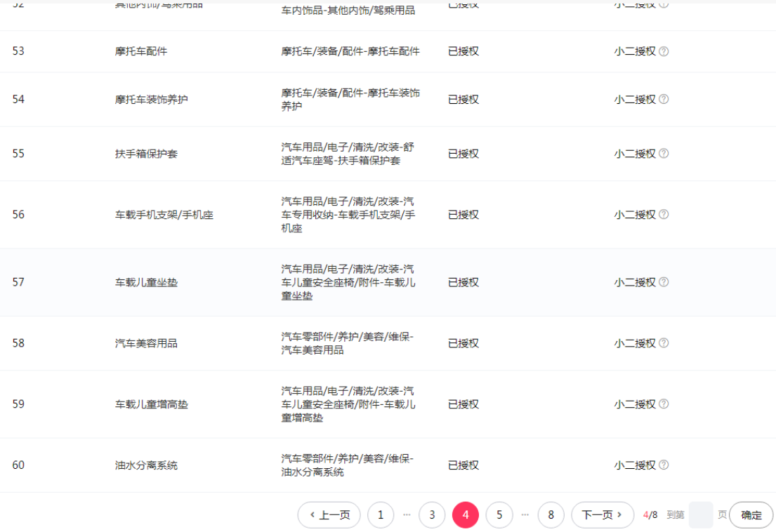Open page 3 of the list
The height and width of the screenshot is (532, 776).
432,515
